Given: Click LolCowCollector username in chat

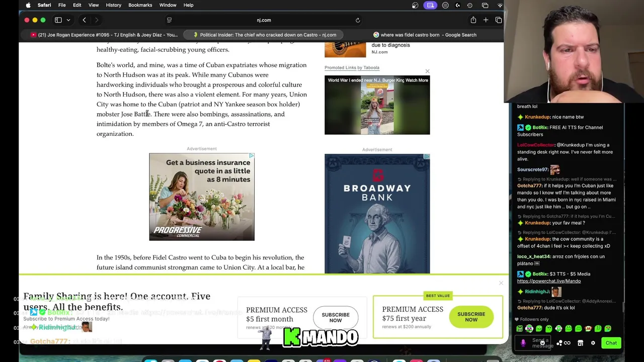Looking at the screenshot, I should pos(536,145).
